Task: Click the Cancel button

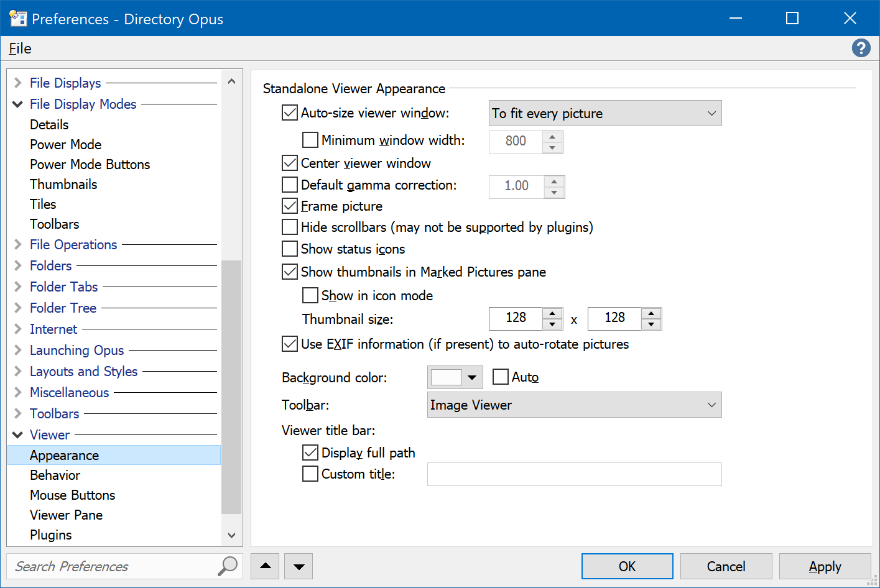Action: click(726, 566)
